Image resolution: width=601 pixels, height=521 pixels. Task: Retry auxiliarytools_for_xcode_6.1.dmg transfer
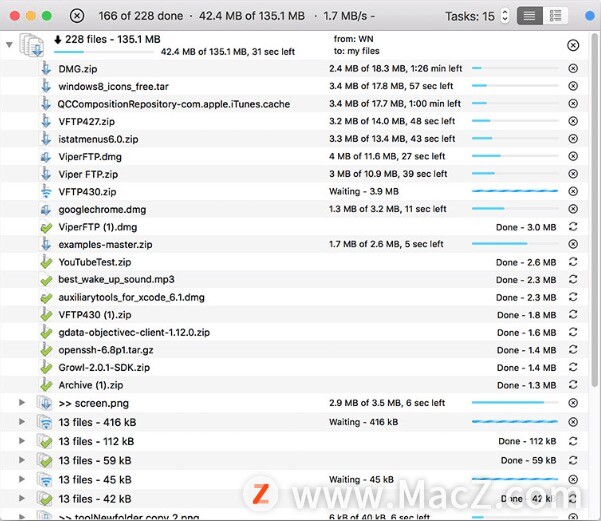[573, 297]
